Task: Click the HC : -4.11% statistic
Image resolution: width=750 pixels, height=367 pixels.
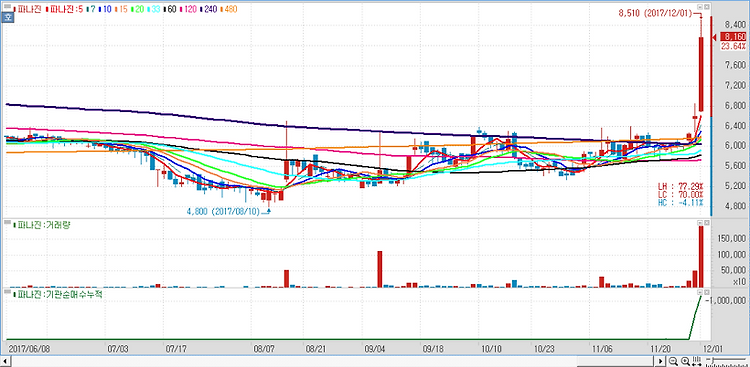Action: 681,203
